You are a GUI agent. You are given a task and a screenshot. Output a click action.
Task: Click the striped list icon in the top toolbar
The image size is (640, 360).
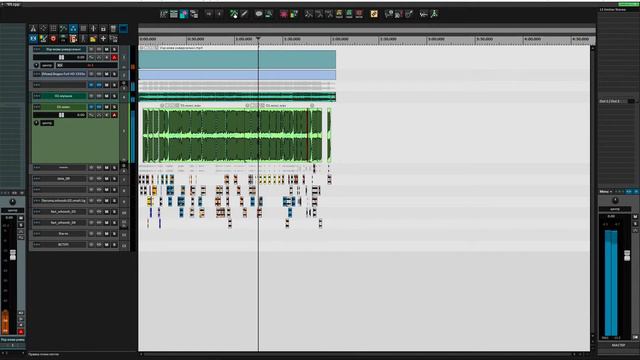pyautogui.click(x=174, y=14)
